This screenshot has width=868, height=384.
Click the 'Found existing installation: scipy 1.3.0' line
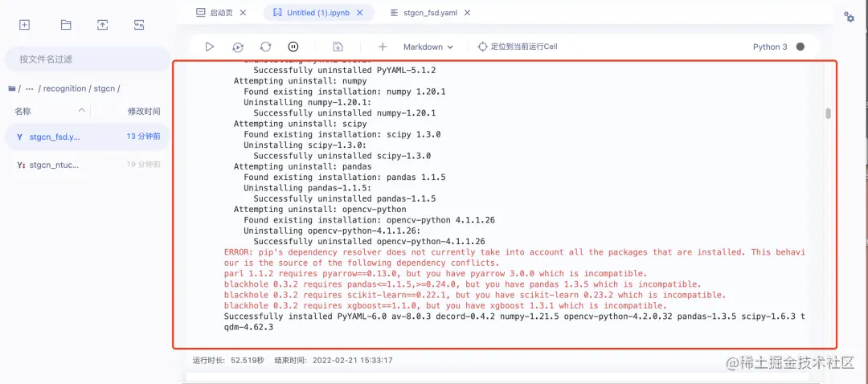tap(342, 134)
